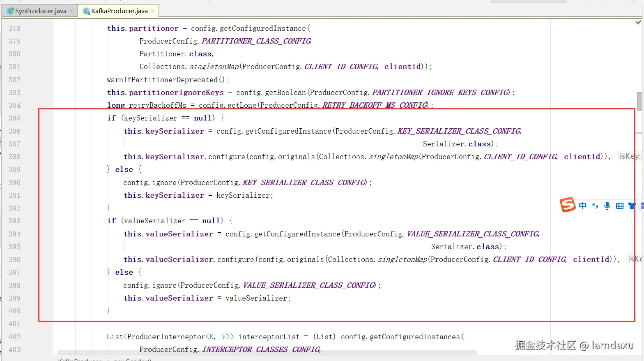Click this.valueSerializer on line 399
The height and width of the screenshot is (361, 644).
pos(168,298)
